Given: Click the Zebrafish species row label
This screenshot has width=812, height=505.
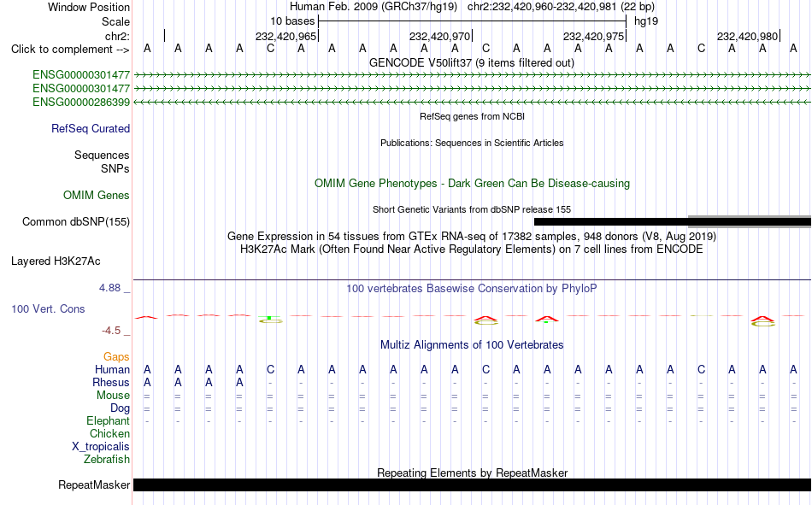Looking at the screenshot, I should coord(107,459).
